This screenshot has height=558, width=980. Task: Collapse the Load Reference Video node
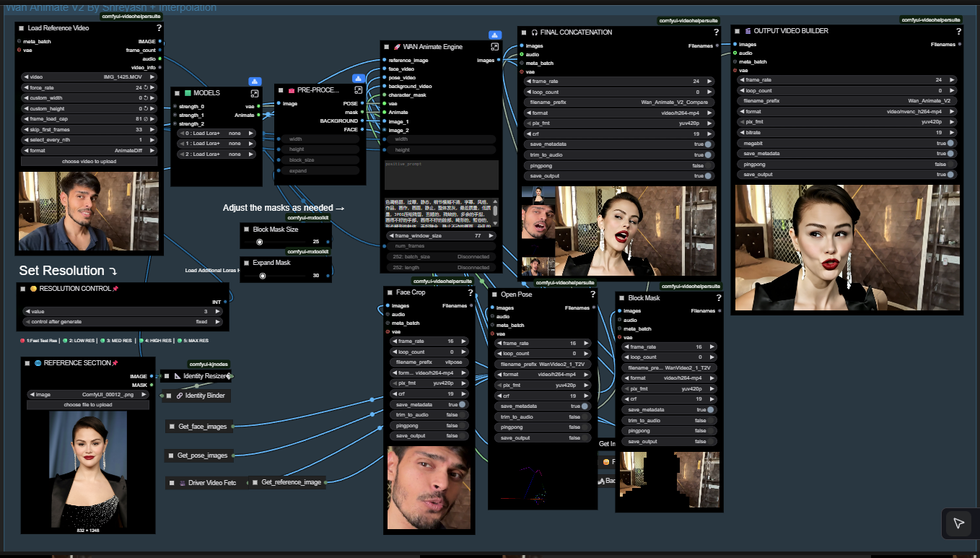(22, 28)
